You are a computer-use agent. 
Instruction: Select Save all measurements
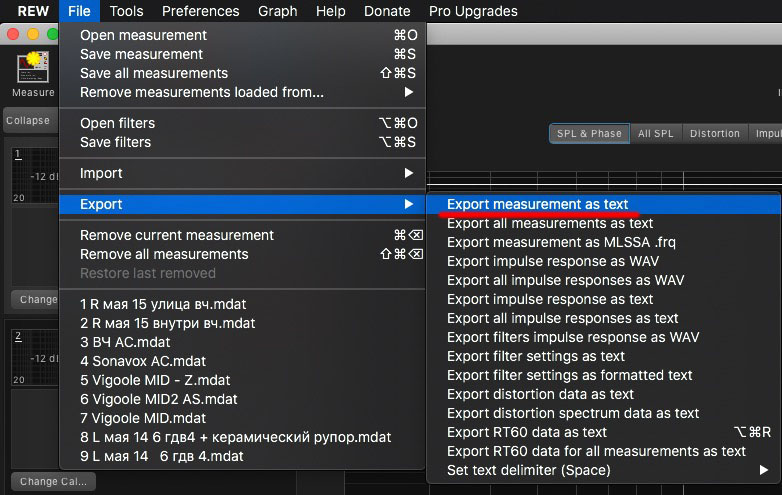tap(154, 73)
